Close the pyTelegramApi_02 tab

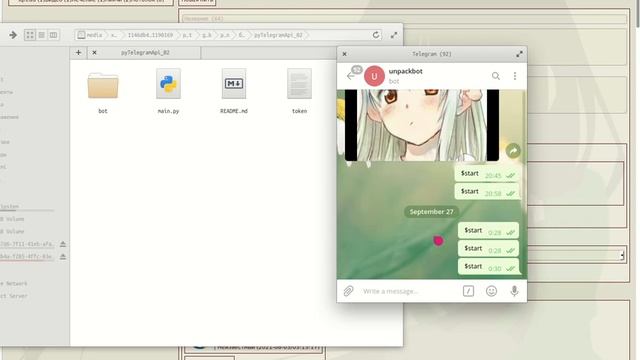[94, 53]
